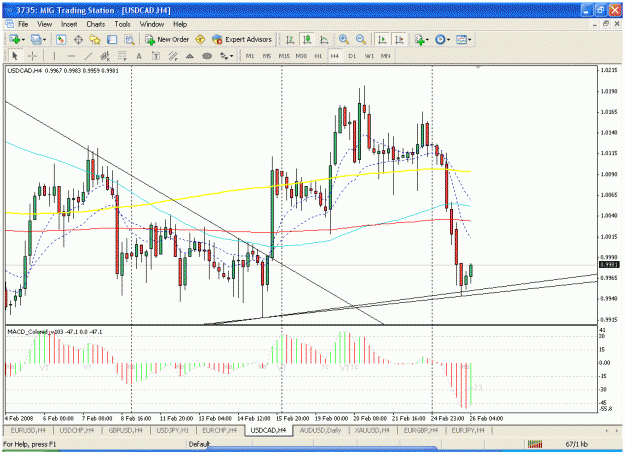
Task: Switch to the EURUSD,H4 chart tab
Action: [x=28, y=430]
